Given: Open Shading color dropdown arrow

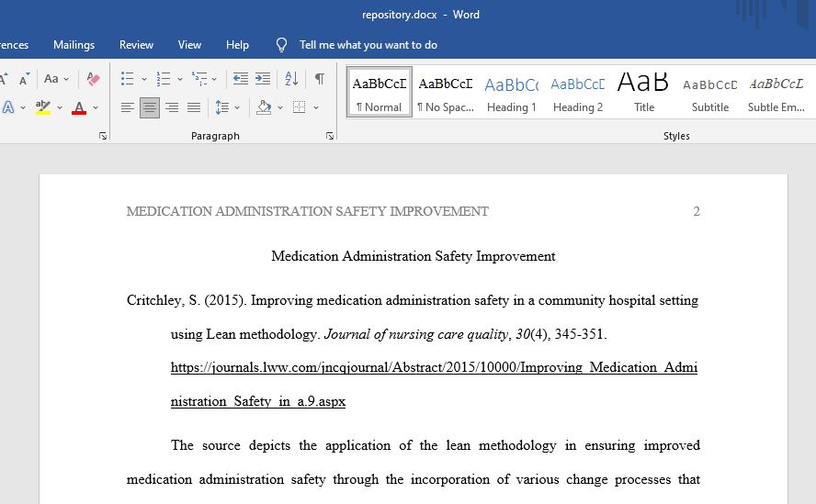Looking at the screenshot, I should pyautogui.click(x=280, y=108).
